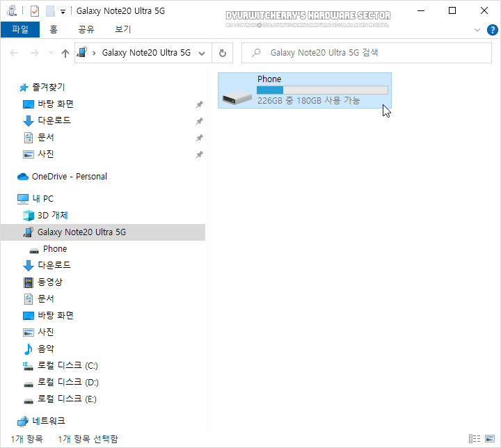Click the pin icon beside pinned 바탕 화면
501x448 pixels.
point(200,104)
